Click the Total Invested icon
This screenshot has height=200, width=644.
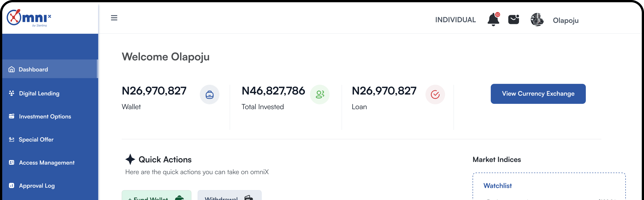[320, 94]
